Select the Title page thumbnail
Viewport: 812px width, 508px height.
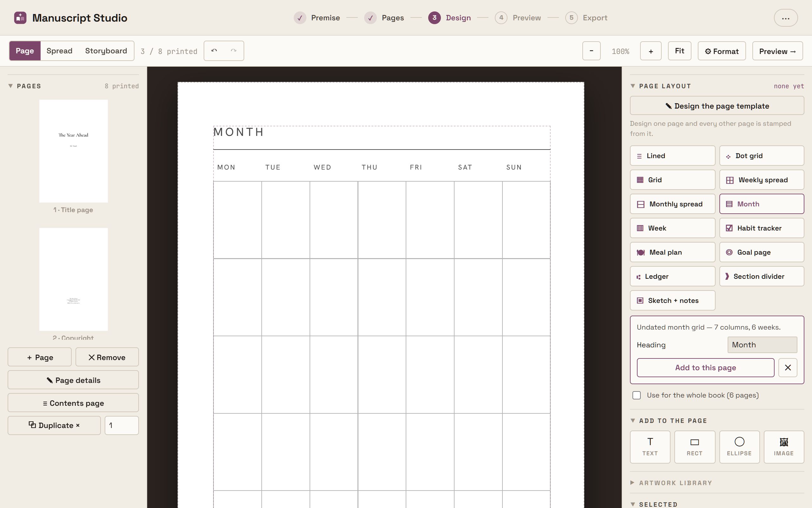pos(74,151)
